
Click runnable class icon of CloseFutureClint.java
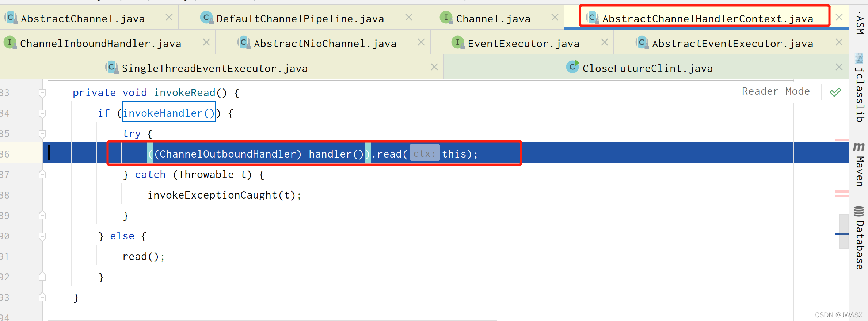pyautogui.click(x=572, y=67)
